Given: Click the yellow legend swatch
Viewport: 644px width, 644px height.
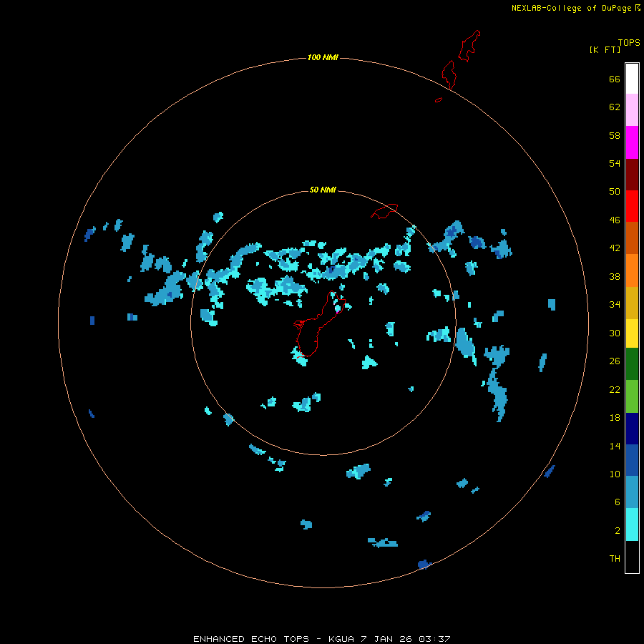Looking at the screenshot, I should [x=632, y=333].
